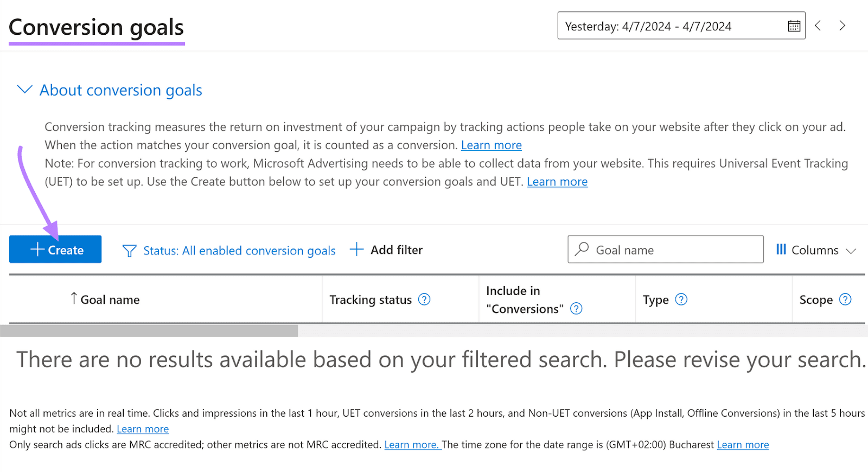
Task: Click Learn more link after 'counted as a conversion'
Action: tap(491, 145)
